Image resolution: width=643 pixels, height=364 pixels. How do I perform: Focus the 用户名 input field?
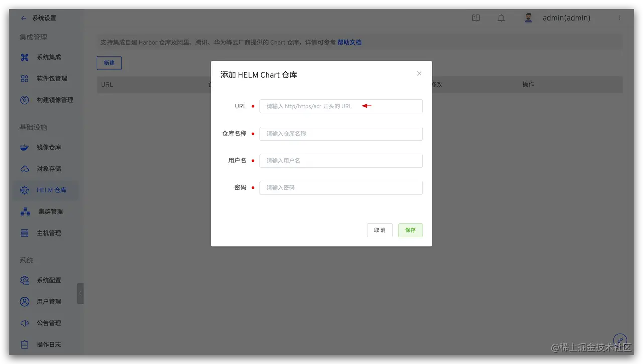(341, 161)
